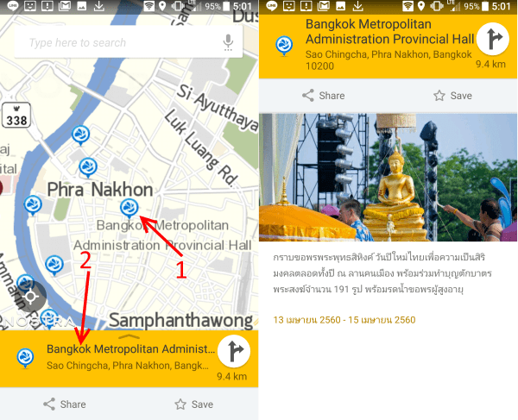Toggle Save star below the map card

click(x=194, y=404)
